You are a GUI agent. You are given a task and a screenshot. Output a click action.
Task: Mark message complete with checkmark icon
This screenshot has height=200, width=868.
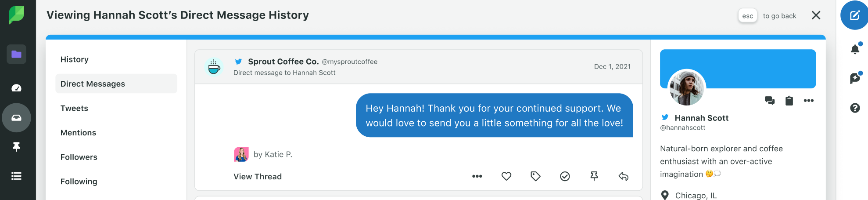click(x=565, y=176)
